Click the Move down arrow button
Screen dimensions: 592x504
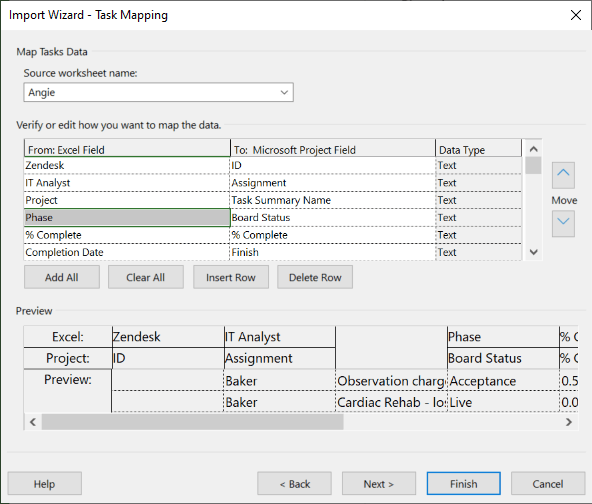tap(563, 223)
